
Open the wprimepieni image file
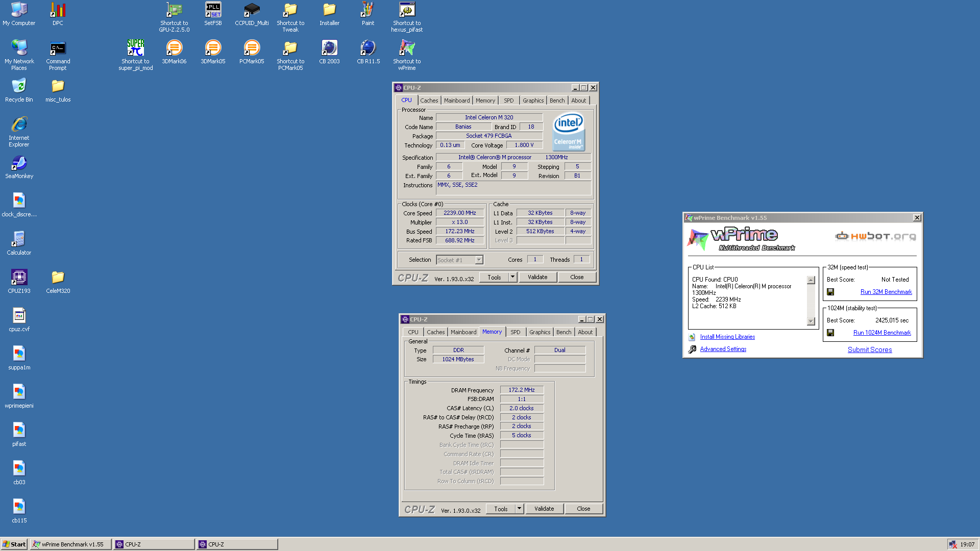tap(19, 396)
